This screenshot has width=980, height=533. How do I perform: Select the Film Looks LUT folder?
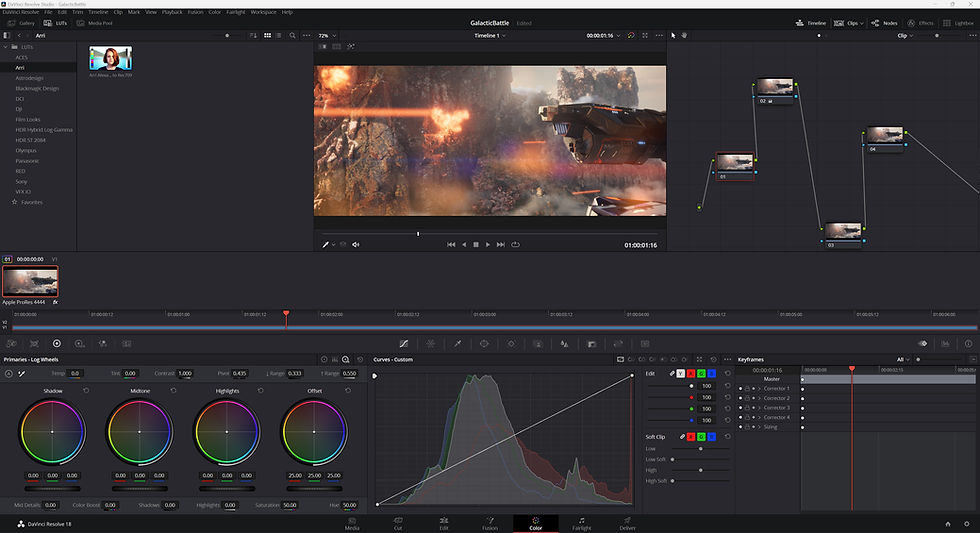pos(28,119)
